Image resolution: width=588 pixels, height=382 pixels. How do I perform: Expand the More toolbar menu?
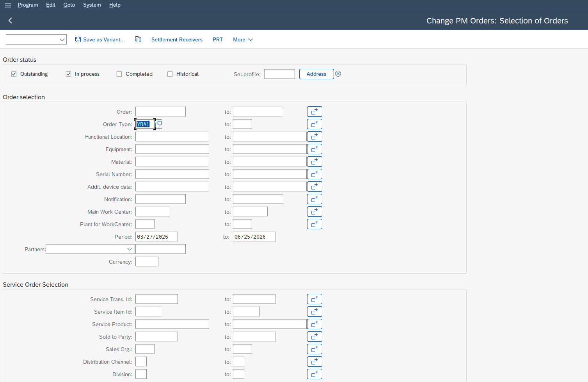[243, 39]
